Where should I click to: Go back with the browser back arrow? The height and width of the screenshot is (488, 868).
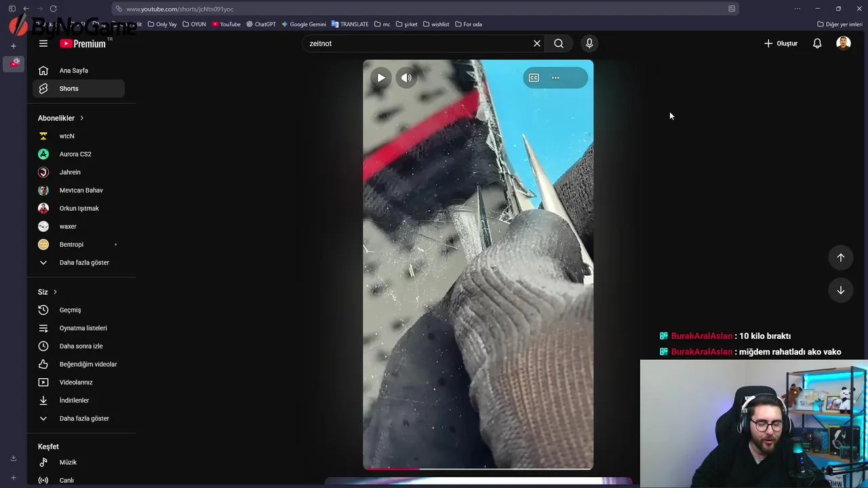pos(26,9)
